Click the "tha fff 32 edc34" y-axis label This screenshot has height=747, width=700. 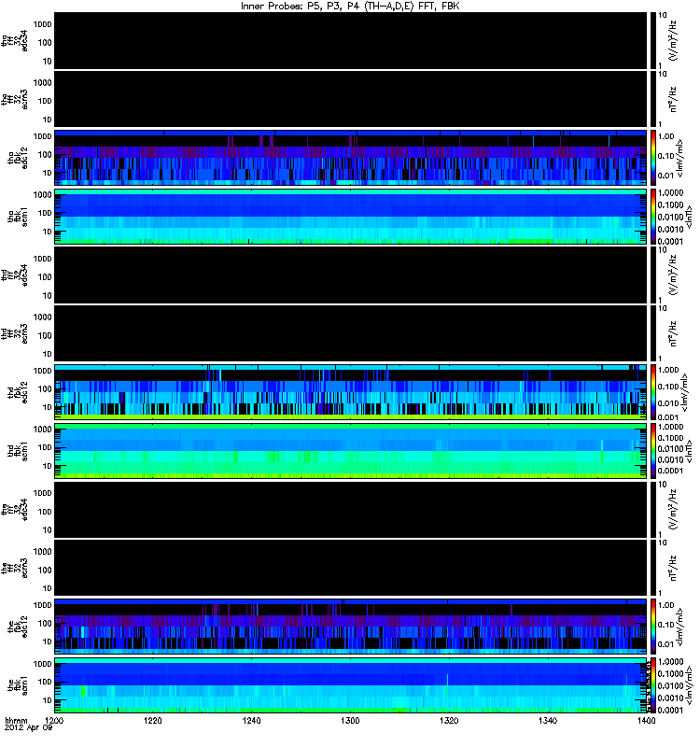point(15,41)
